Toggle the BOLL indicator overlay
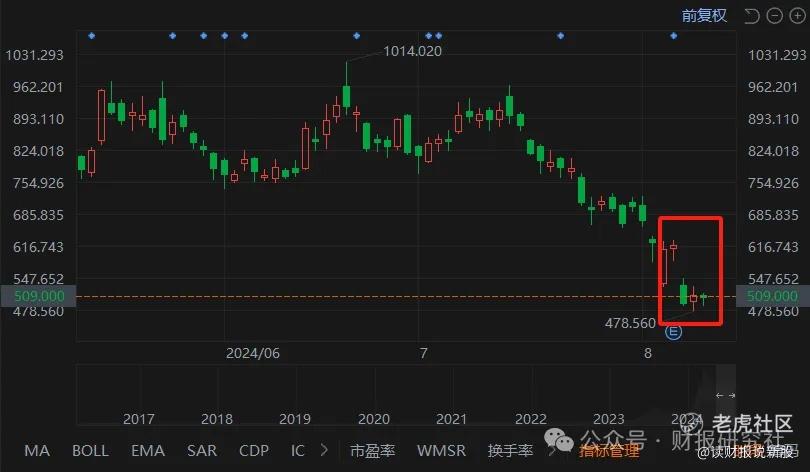The width and height of the screenshot is (810, 472). click(x=90, y=451)
